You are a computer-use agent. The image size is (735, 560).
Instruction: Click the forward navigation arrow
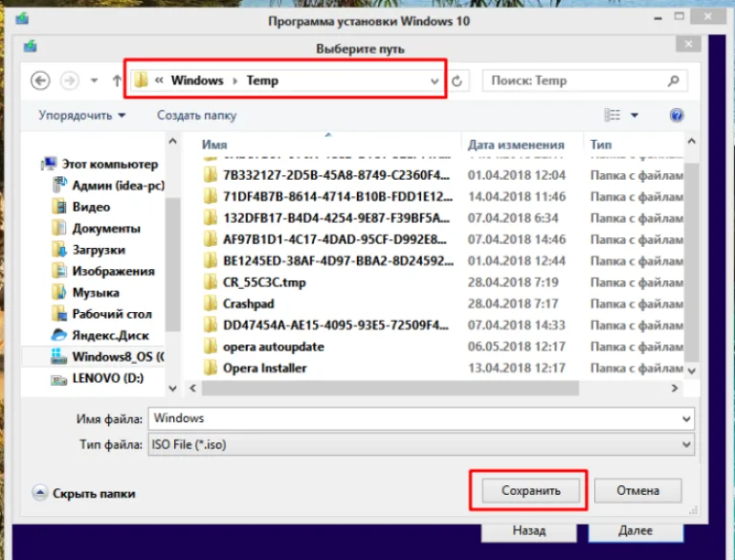(x=69, y=80)
